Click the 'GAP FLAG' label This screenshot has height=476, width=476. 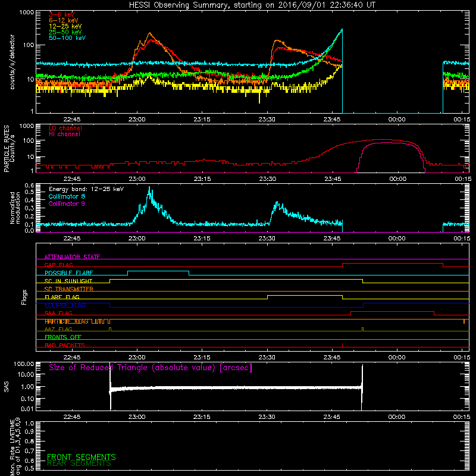click(58, 265)
